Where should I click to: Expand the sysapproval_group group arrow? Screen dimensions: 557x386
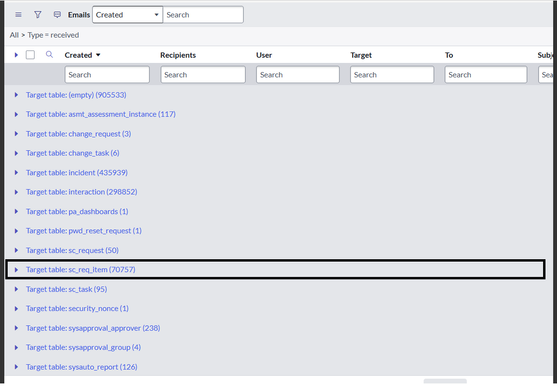click(16, 347)
